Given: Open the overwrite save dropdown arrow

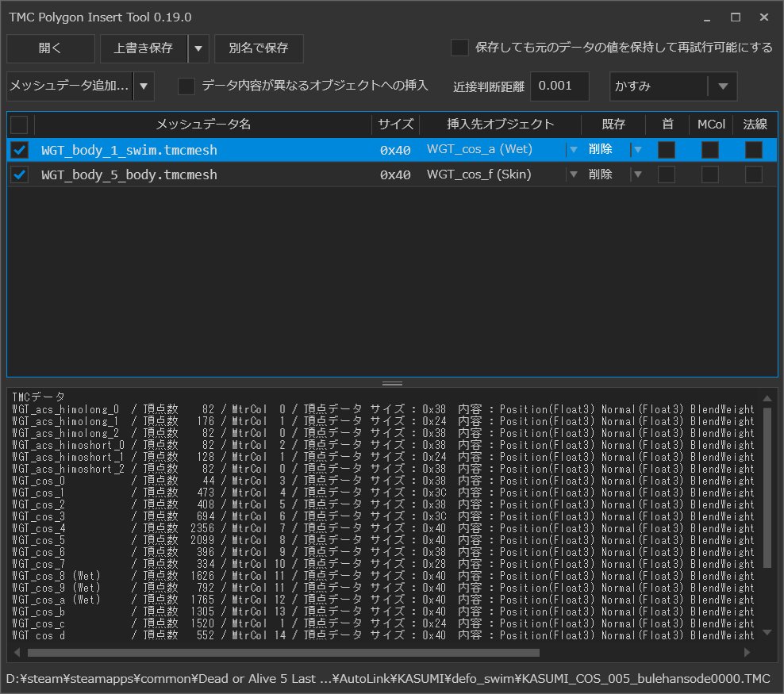Looking at the screenshot, I should [198, 48].
